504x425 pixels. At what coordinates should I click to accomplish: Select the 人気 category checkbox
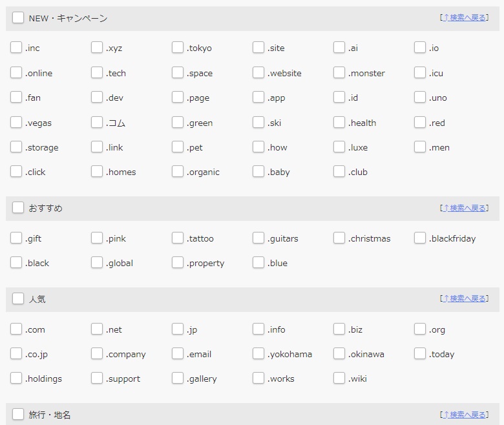[18, 298]
